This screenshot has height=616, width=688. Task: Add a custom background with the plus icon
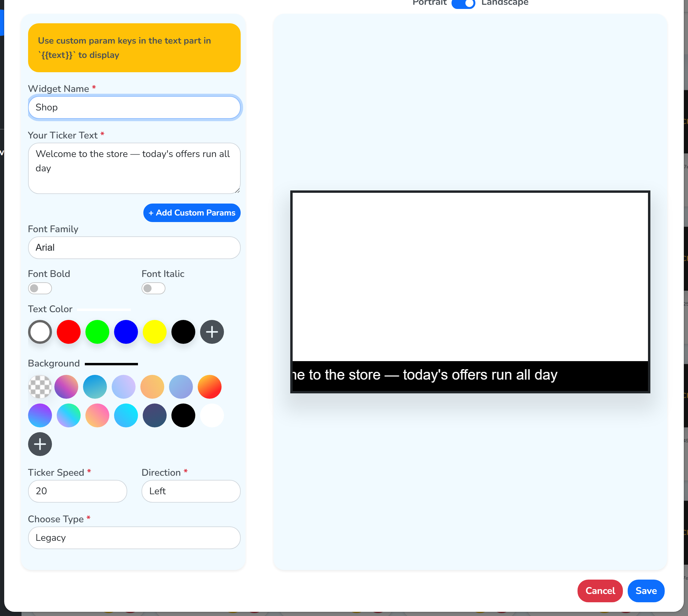(x=40, y=444)
